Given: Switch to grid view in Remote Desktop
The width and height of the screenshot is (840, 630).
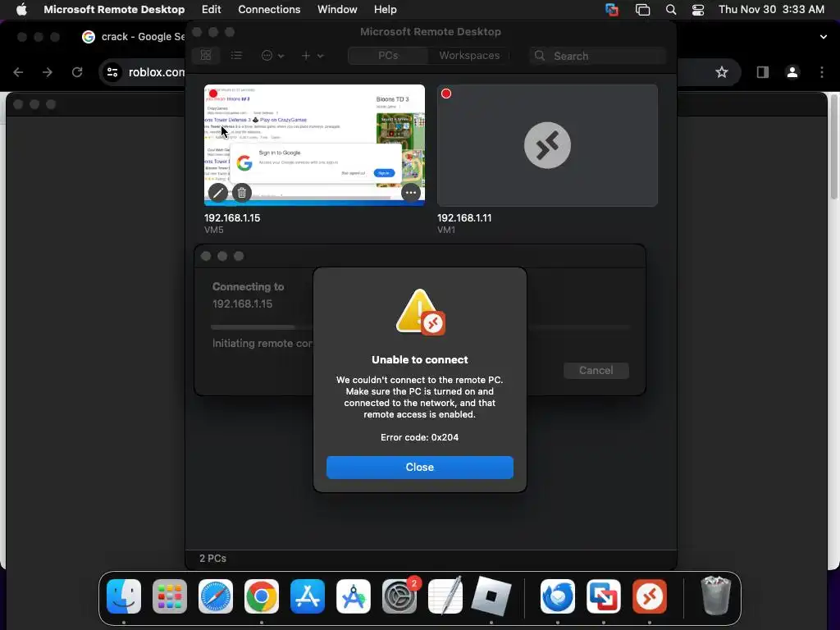Looking at the screenshot, I should 206,55.
